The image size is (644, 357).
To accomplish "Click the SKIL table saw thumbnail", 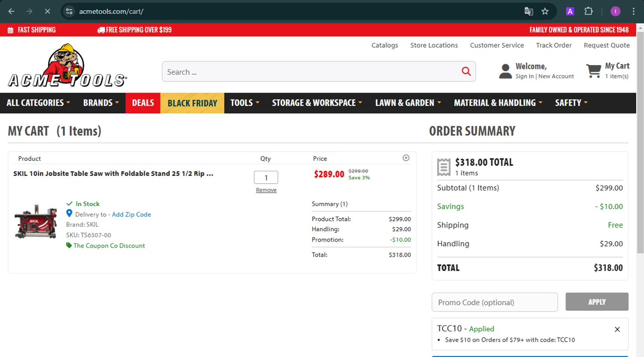I will [x=36, y=221].
